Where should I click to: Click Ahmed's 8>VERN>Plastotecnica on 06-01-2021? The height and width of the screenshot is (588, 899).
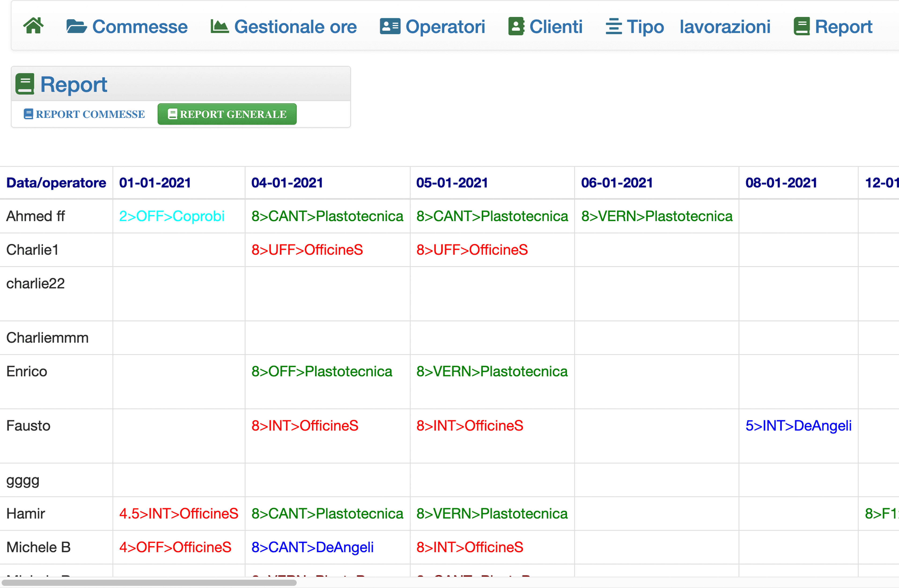[657, 216]
